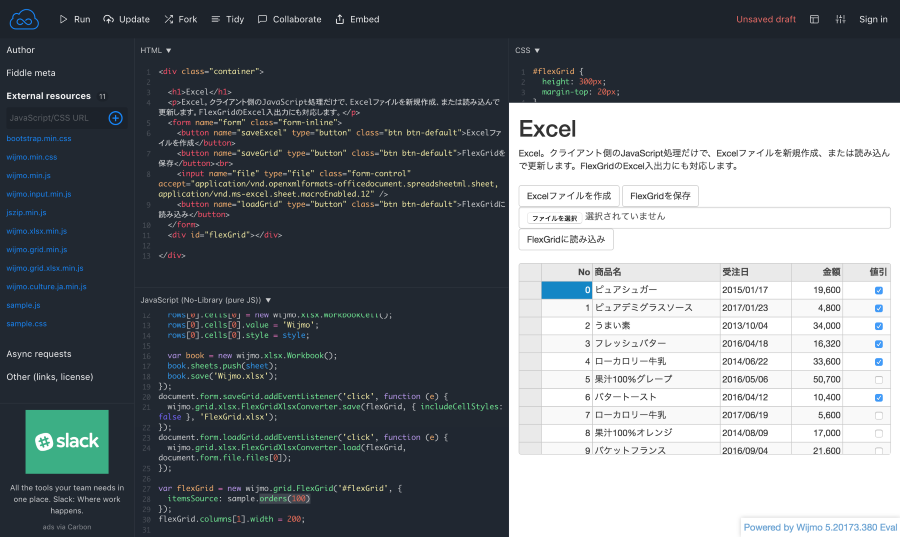
Task: Click the Unsaved draft label
Action: (x=766, y=20)
